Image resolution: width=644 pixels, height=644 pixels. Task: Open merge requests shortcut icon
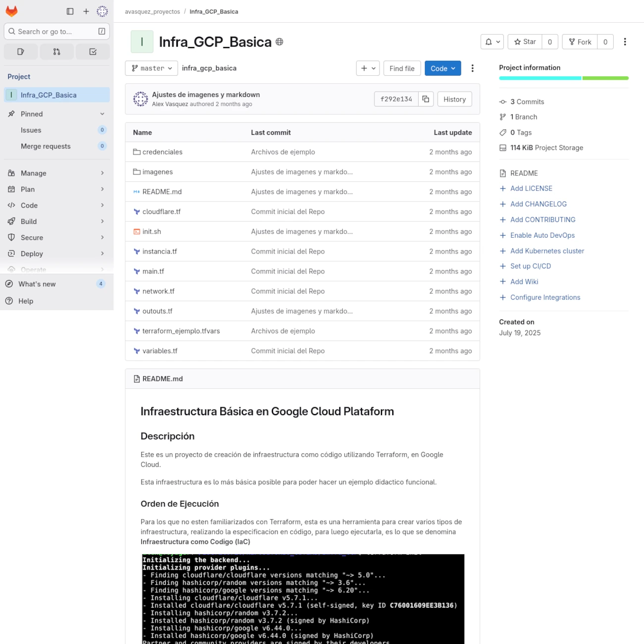coord(56,52)
